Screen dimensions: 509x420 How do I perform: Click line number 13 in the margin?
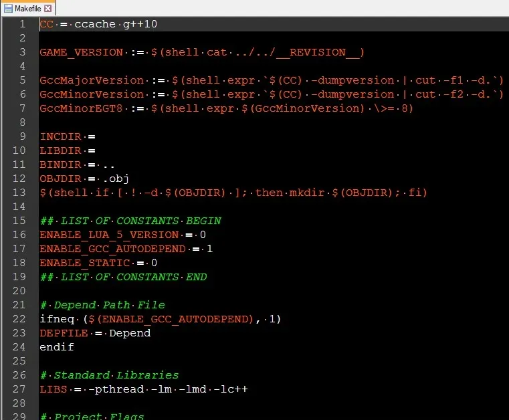pyautogui.click(x=19, y=193)
